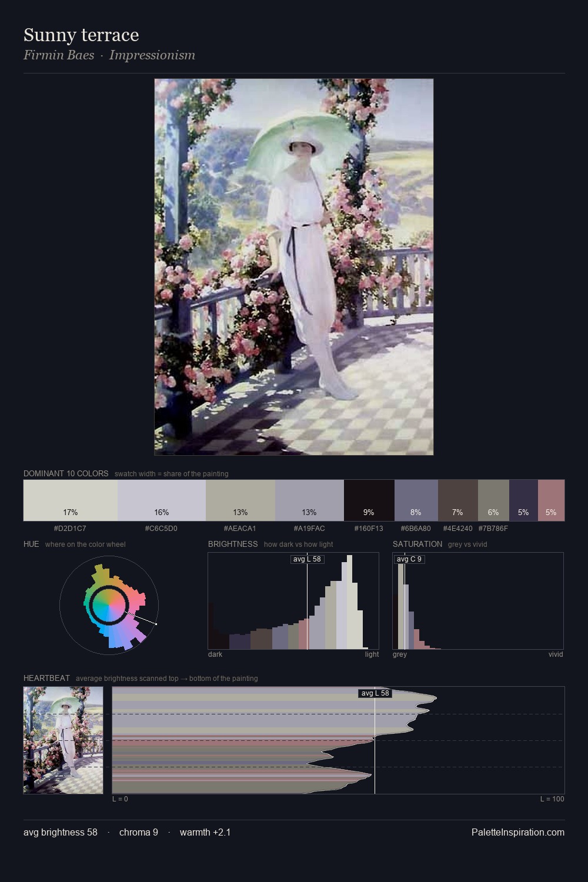Image resolution: width=588 pixels, height=882 pixels.
Task: Click the 'L = 0' heartbeat axis label
Action: pyautogui.click(x=120, y=799)
